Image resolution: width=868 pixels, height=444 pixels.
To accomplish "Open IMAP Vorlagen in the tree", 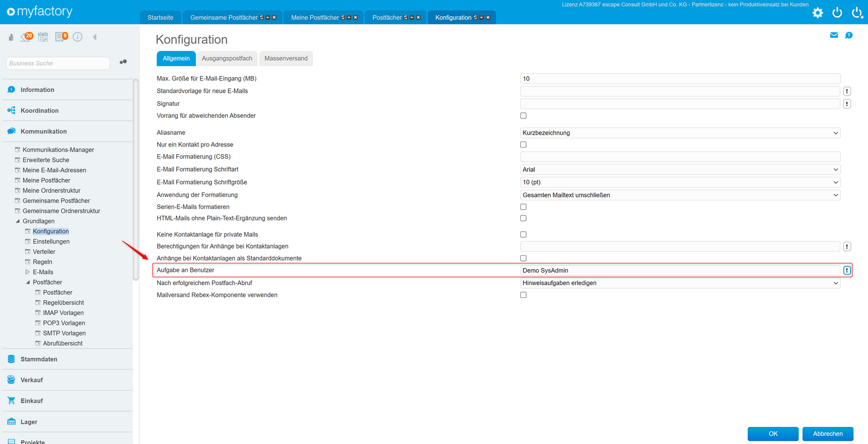I will click(x=63, y=313).
